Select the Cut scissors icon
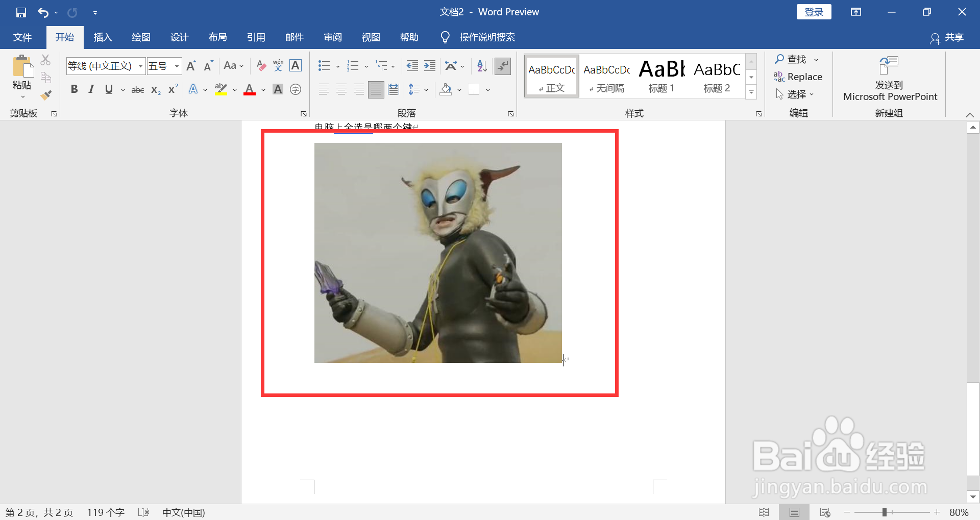The width and height of the screenshot is (980, 520). (x=46, y=60)
